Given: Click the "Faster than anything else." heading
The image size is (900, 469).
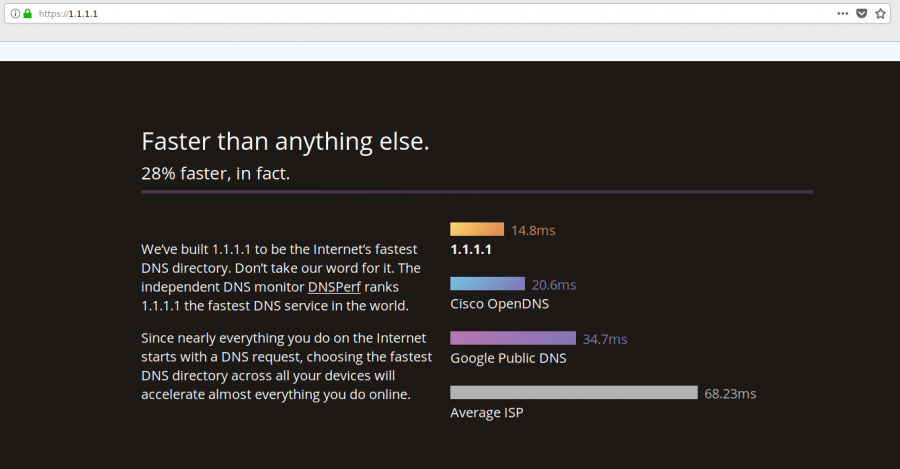Looking at the screenshot, I should coord(285,142).
